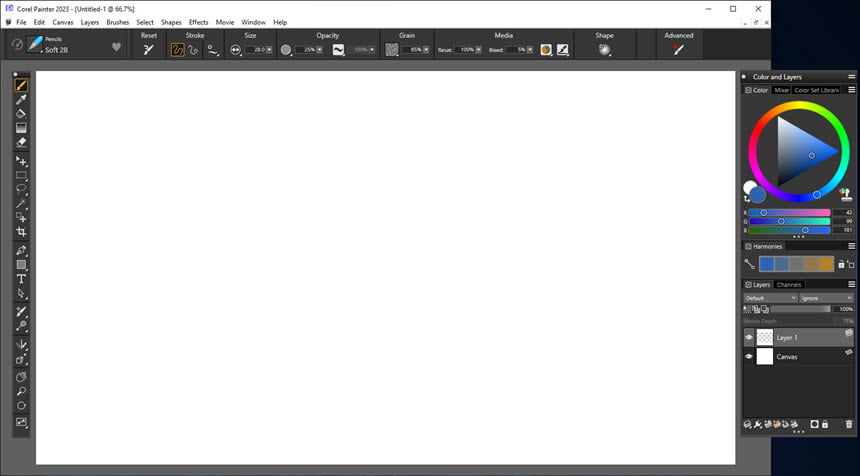Switch to the Channels tab
The image size is (860, 476).
tap(789, 285)
